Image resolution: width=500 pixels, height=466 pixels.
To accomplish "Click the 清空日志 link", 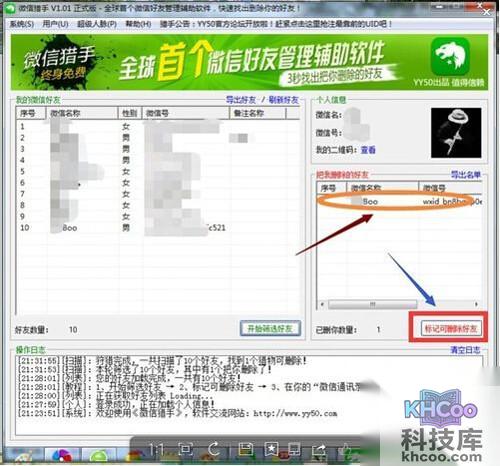I will [x=465, y=350].
